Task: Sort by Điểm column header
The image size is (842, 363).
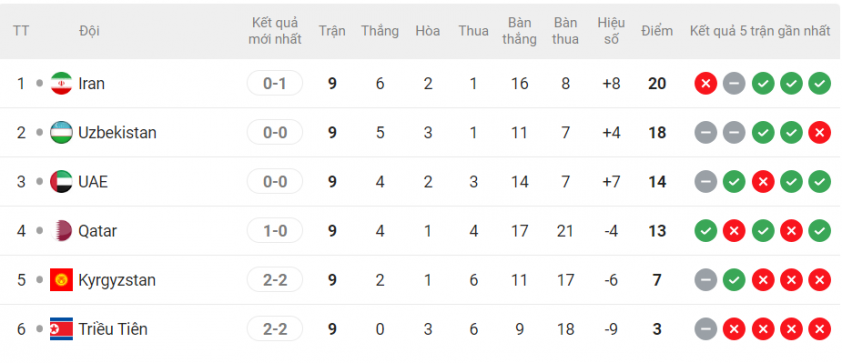Action: tap(657, 31)
